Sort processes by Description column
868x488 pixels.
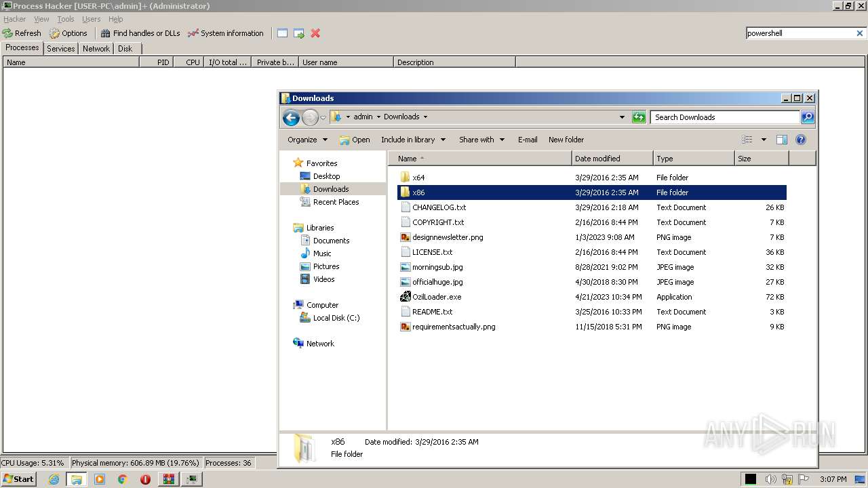[x=454, y=62]
